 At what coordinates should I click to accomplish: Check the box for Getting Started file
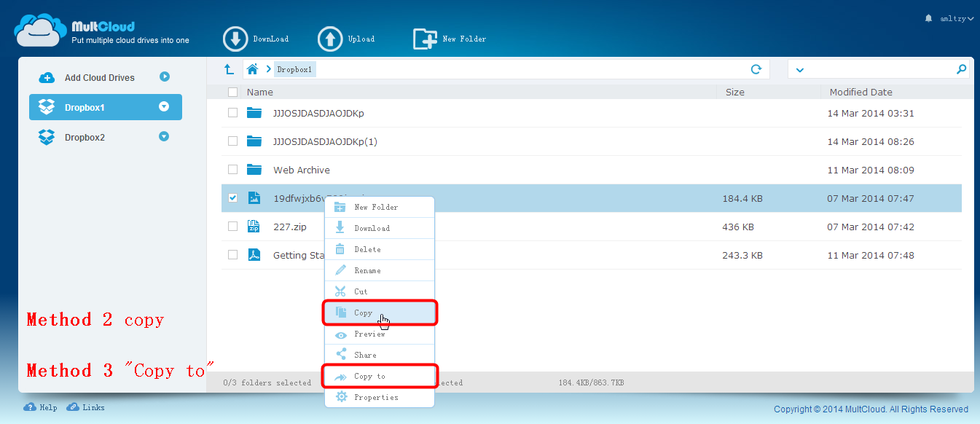232,255
